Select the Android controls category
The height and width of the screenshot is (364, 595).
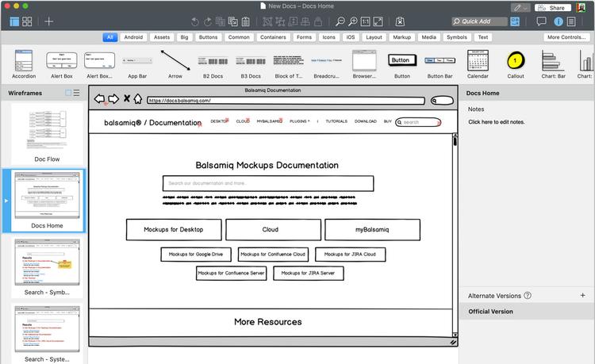[133, 37]
